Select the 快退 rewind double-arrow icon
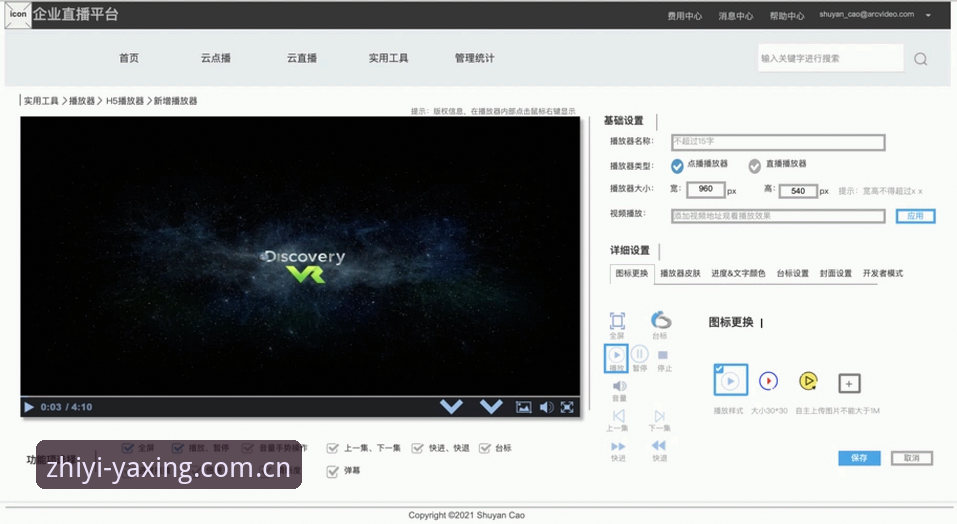 [x=659, y=445]
